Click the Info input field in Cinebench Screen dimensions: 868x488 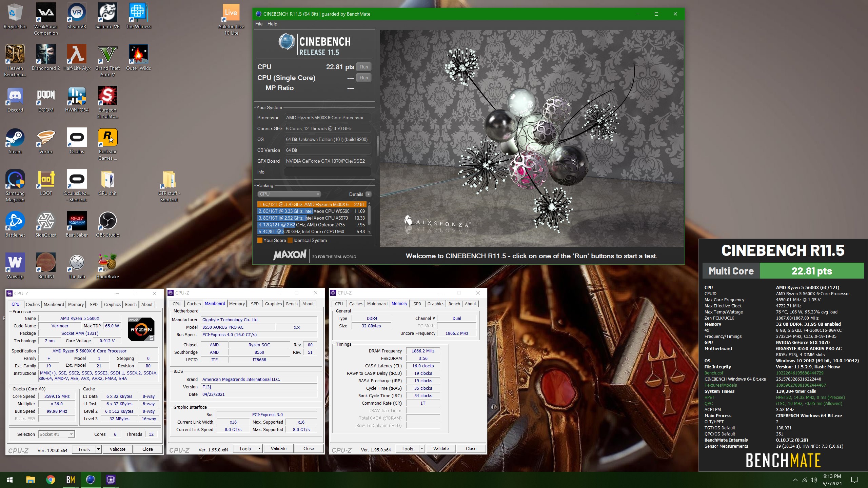[x=327, y=172]
